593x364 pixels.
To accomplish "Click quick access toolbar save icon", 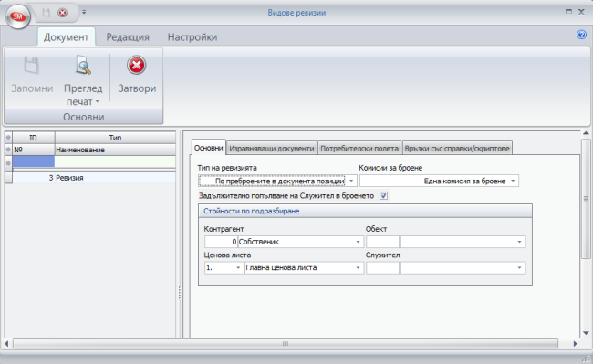I will pyautogui.click(x=47, y=13).
